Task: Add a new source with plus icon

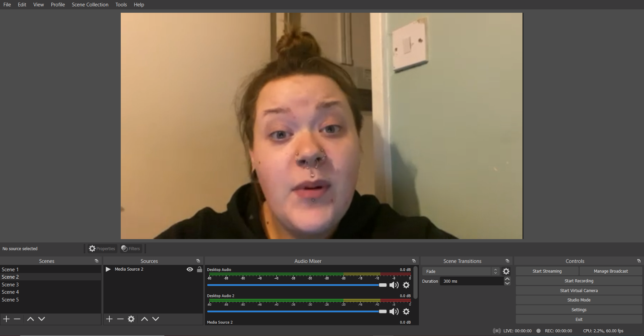Action: 109,319
